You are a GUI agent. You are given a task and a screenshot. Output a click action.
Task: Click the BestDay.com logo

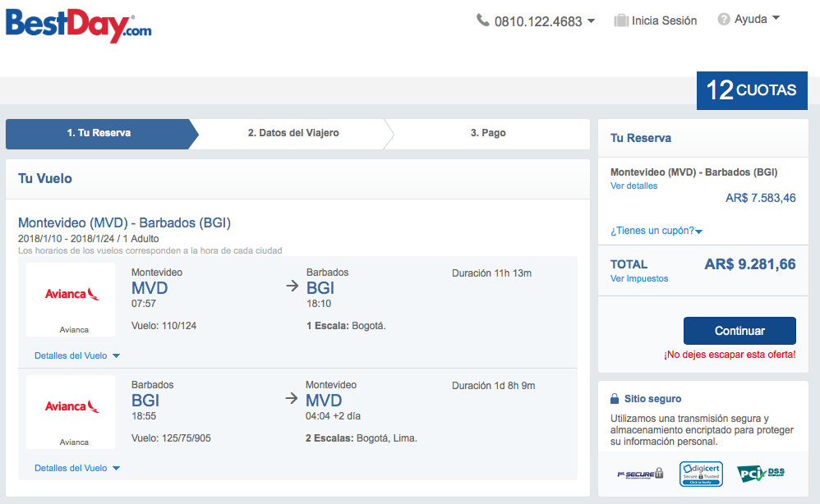pyautogui.click(x=78, y=25)
